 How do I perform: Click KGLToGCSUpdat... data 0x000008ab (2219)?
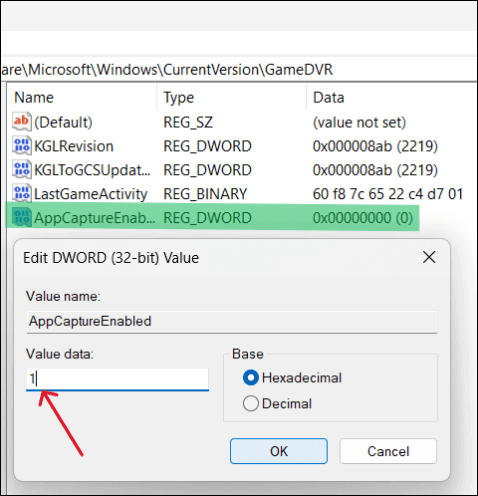pyautogui.click(x=375, y=170)
